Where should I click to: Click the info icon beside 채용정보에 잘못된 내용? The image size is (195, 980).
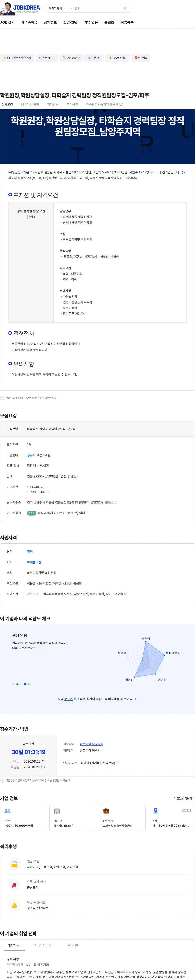coord(2,398)
